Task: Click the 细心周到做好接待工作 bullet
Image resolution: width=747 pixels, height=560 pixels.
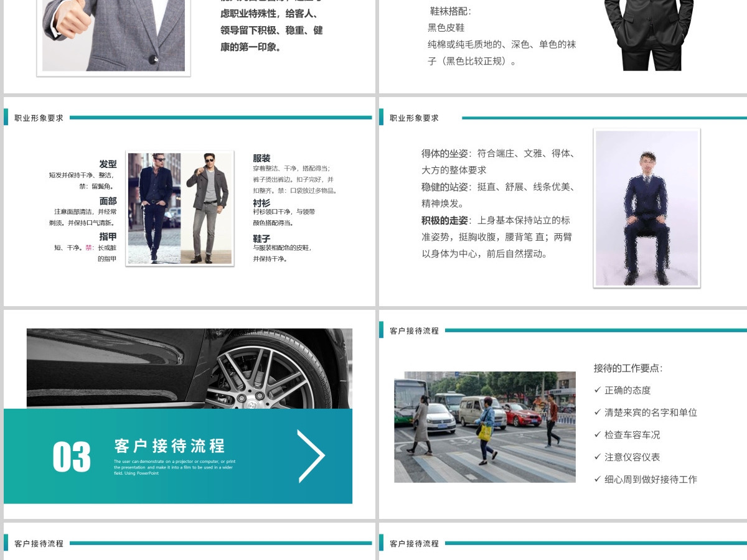Action: (x=646, y=479)
